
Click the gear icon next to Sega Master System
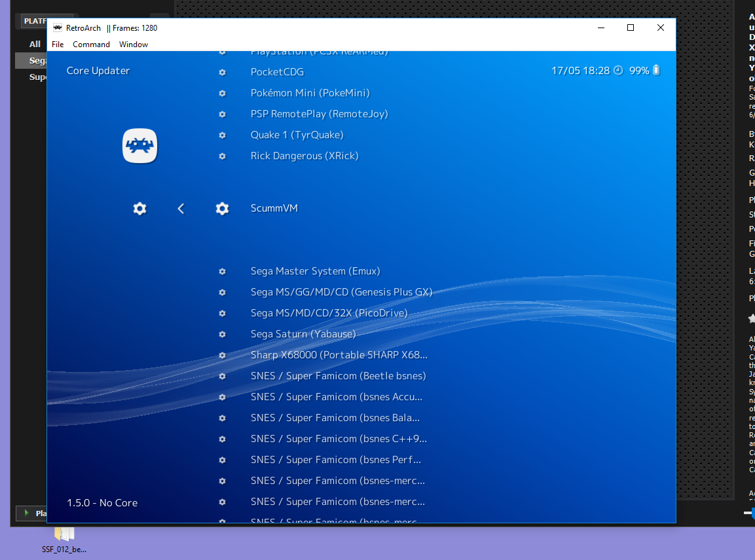click(x=222, y=272)
